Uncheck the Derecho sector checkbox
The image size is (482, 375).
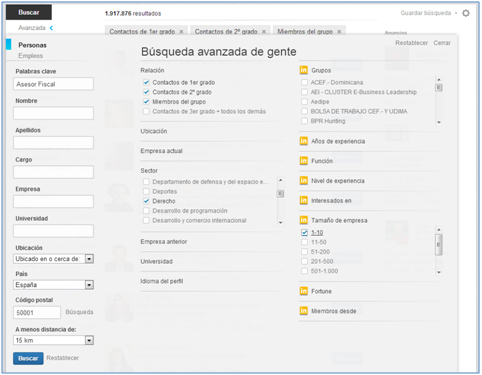(146, 201)
